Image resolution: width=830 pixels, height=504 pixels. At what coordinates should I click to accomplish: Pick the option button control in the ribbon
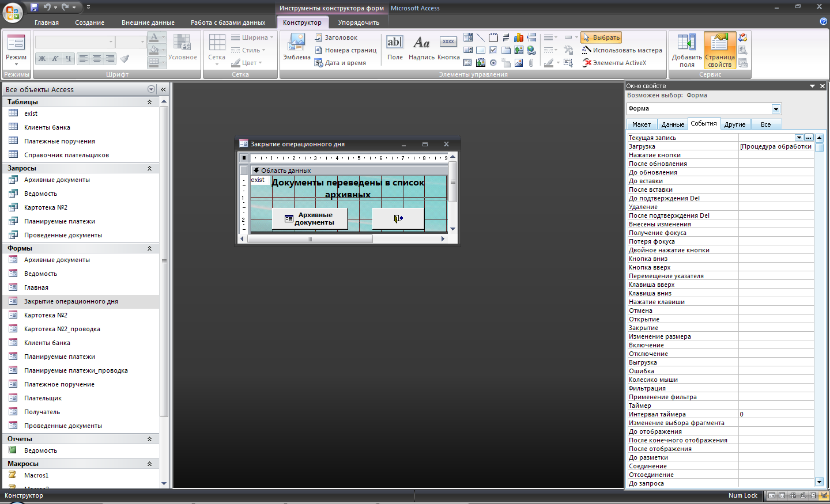(493, 63)
